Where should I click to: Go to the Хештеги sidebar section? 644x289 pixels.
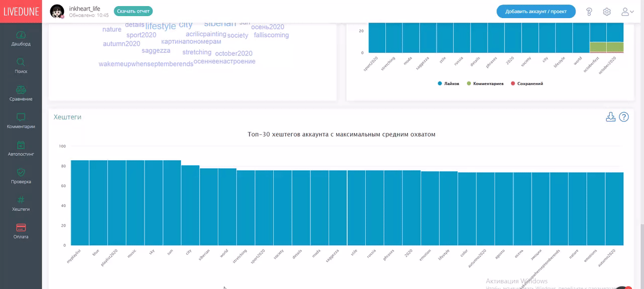click(x=21, y=203)
